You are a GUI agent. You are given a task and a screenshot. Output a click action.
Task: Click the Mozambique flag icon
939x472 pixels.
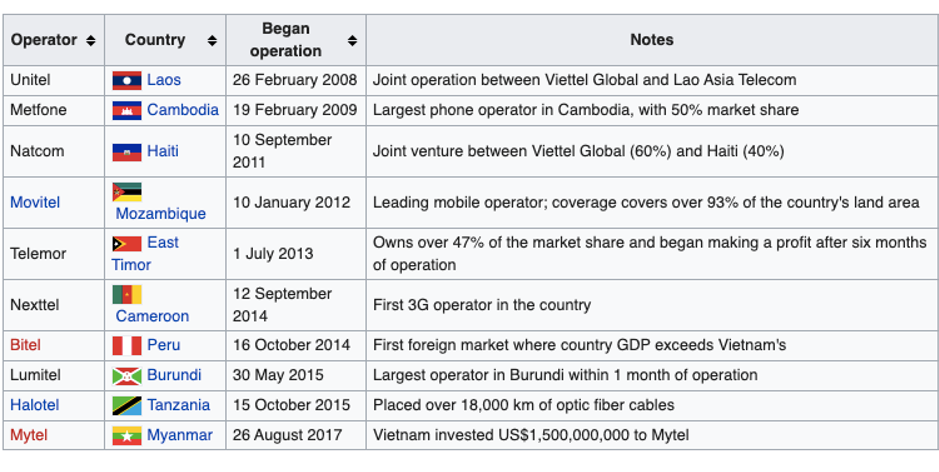[x=126, y=192]
